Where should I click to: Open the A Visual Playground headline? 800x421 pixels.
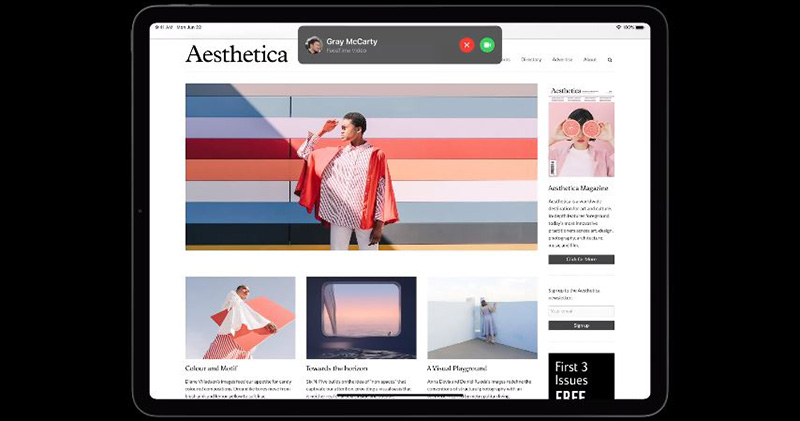click(457, 368)
